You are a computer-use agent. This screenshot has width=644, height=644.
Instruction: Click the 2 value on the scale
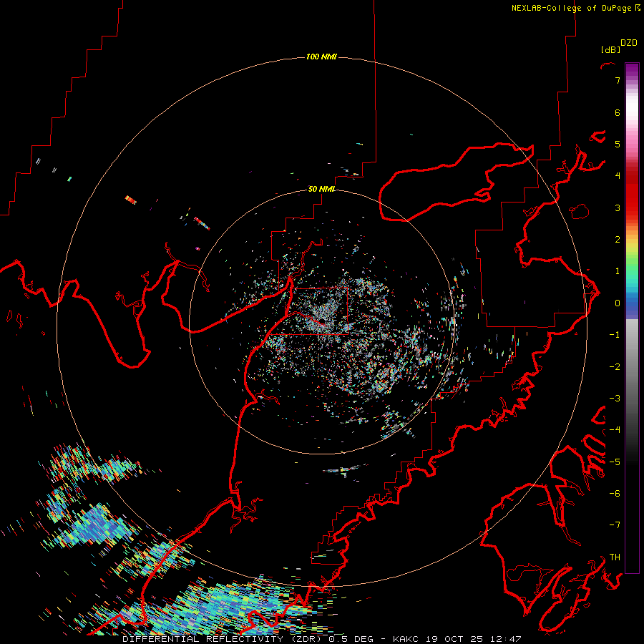click(x=618, y=240)
